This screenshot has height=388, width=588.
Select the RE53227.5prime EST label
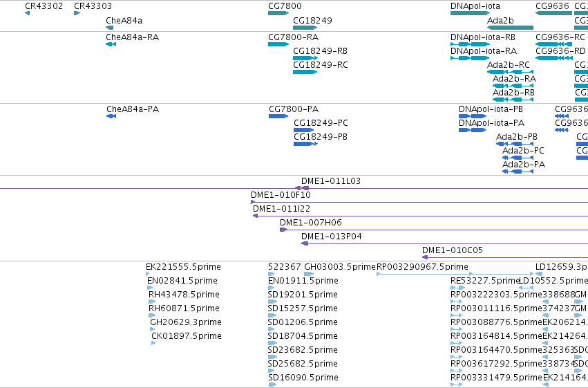484,281
